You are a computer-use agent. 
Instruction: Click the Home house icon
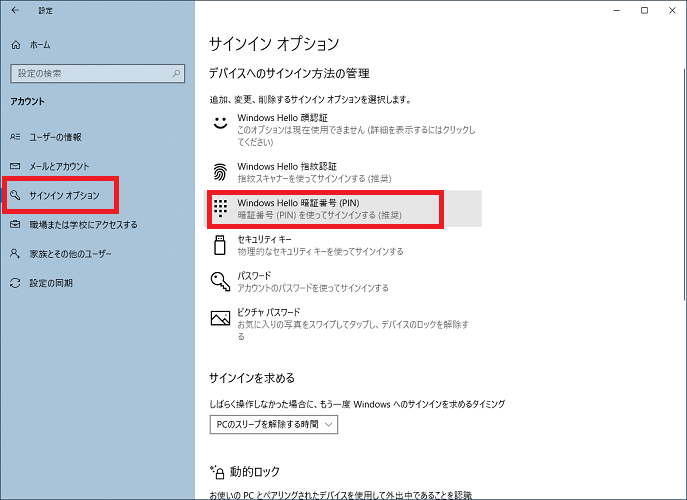coord(16,45)
